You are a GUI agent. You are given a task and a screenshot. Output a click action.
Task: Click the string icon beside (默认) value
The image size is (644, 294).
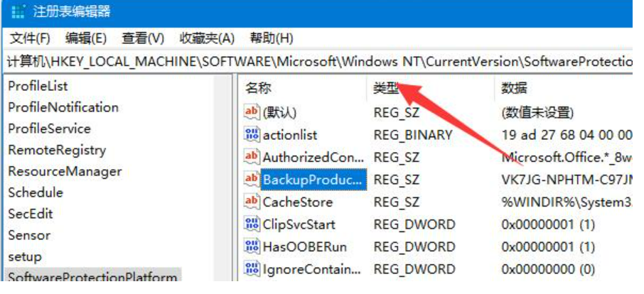tap(252, 111)
